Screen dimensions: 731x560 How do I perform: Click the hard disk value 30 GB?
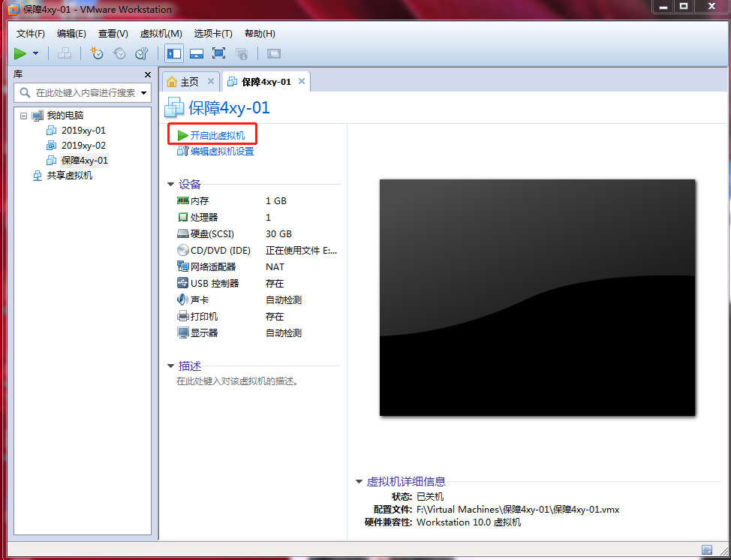(278, 234)
